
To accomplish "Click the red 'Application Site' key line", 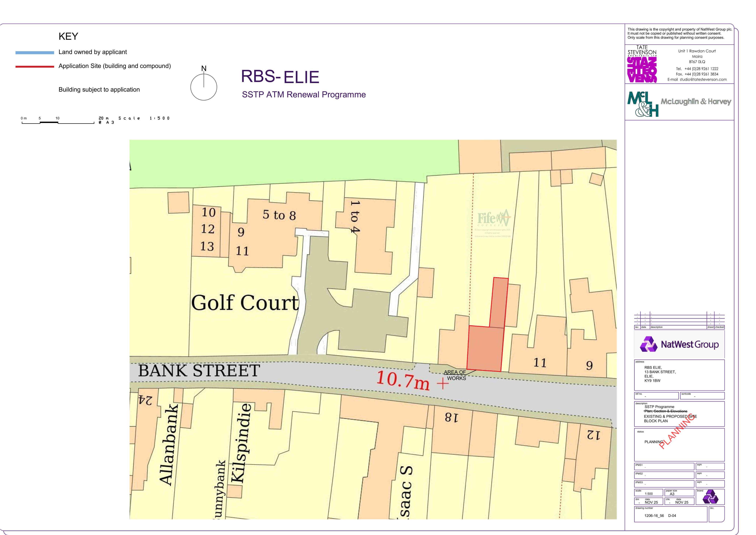I will pos(35,67).
